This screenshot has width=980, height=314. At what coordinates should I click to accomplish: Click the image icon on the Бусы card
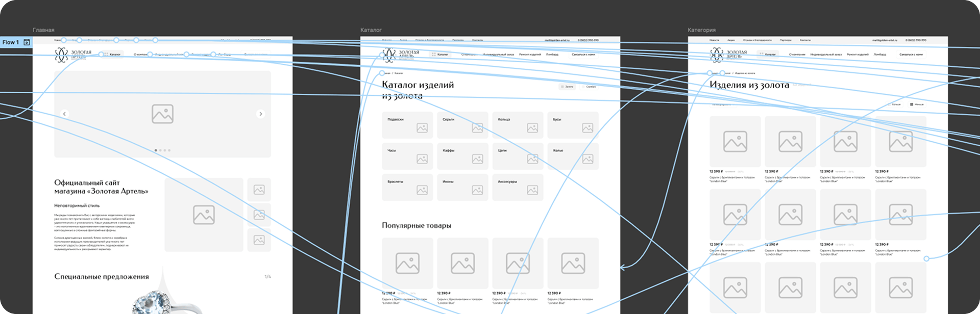point(587,128)
